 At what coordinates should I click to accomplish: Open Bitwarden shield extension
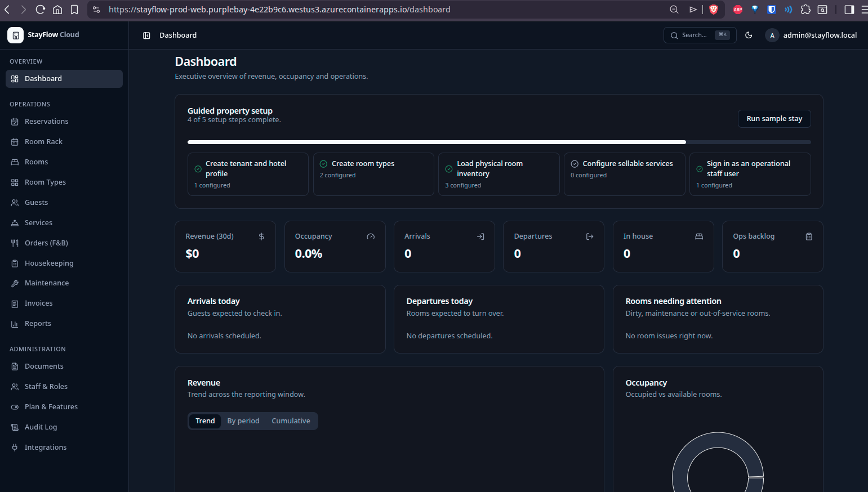(x=772, y=10)
